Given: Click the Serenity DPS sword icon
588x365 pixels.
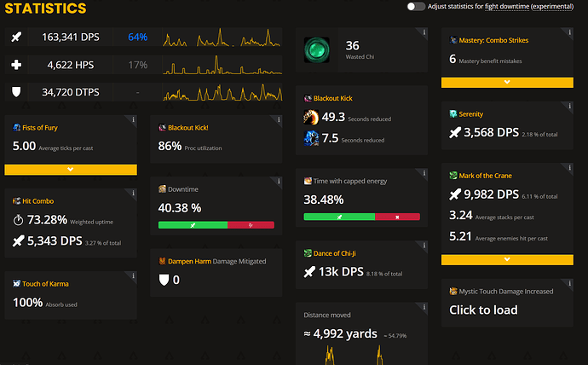Looking at the screenshot, I should coord(455,132).
